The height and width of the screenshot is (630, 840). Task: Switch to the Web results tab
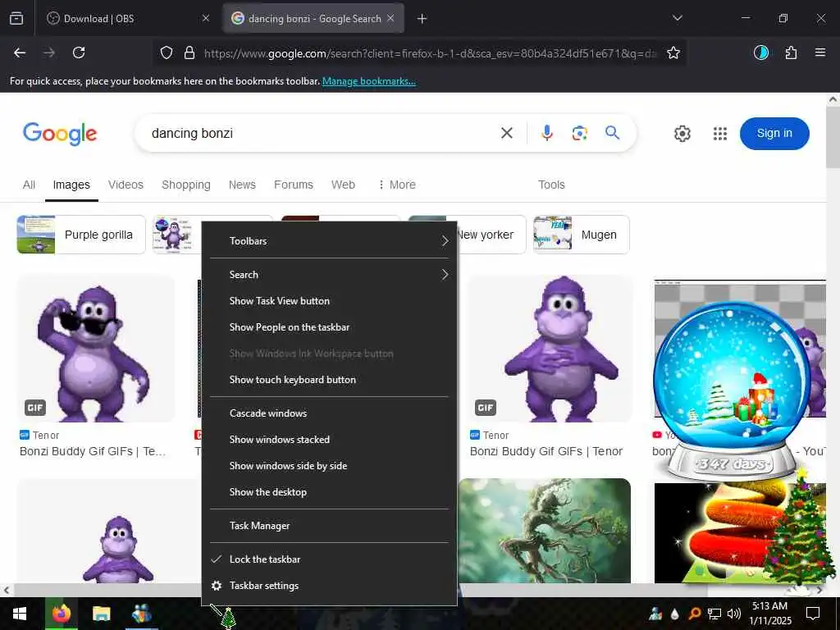pyautogui.click(x=343, y=185)
